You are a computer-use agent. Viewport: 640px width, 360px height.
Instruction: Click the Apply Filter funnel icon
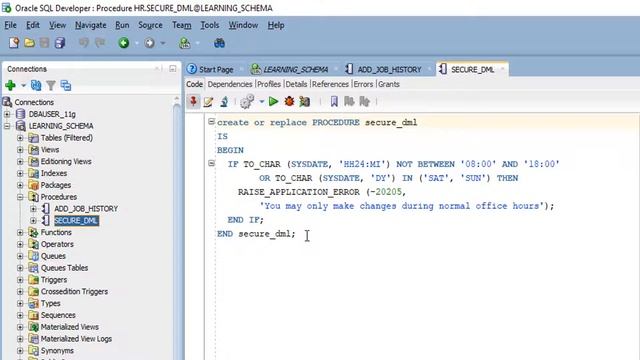pyautogui.click(x=51, y=85)
